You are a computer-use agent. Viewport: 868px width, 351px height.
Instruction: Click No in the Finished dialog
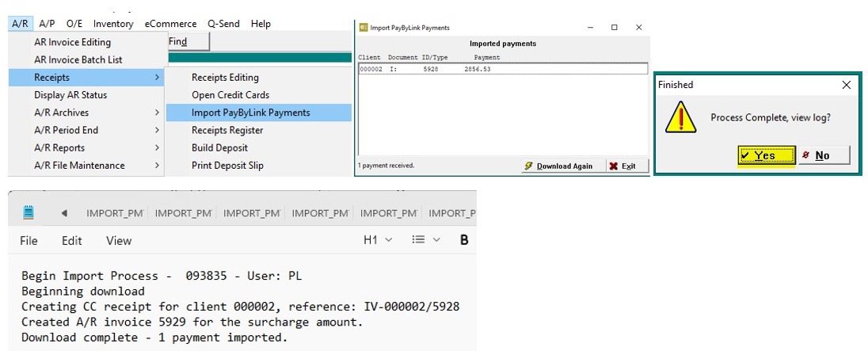824,155
